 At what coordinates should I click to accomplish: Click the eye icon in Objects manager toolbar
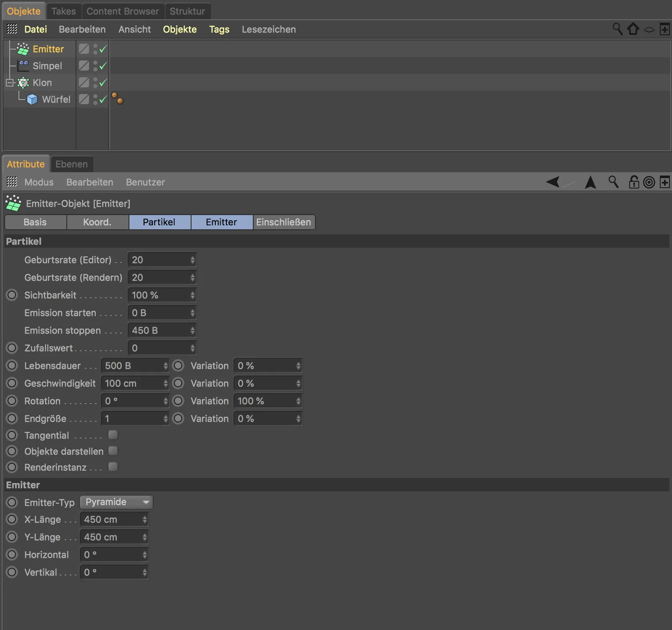click(x=649, y=30)
